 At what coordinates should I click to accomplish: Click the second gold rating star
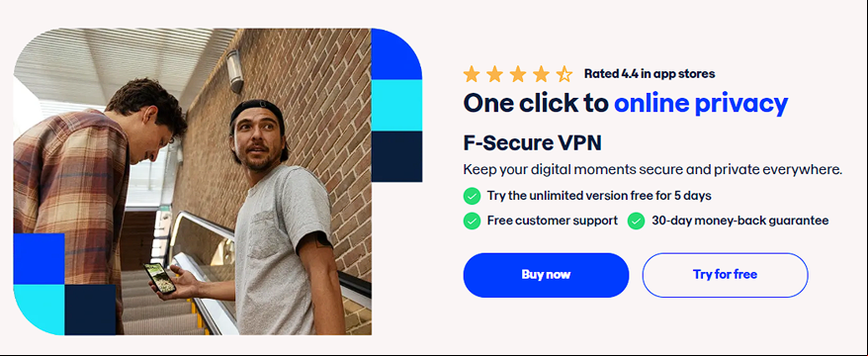(494, 73)
